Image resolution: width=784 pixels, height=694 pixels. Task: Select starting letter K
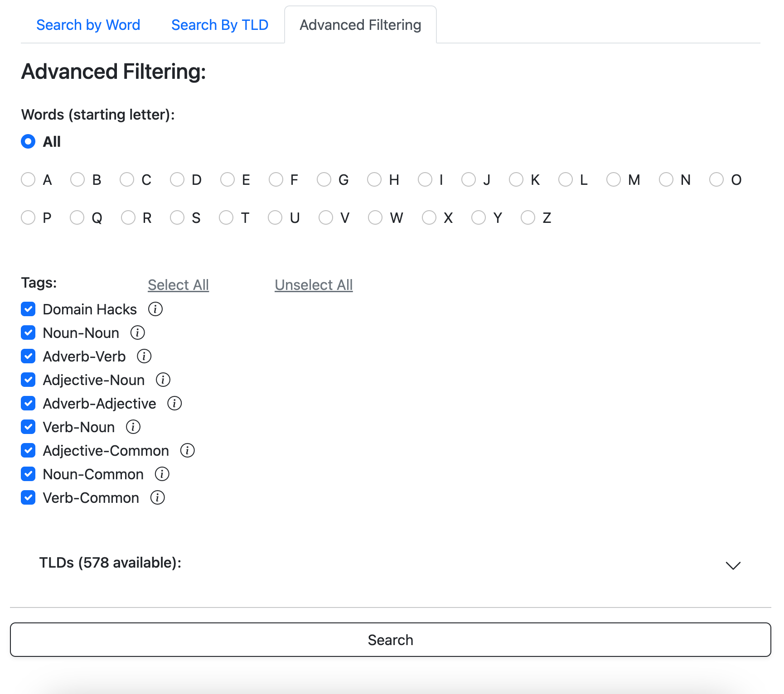point(516,180)
